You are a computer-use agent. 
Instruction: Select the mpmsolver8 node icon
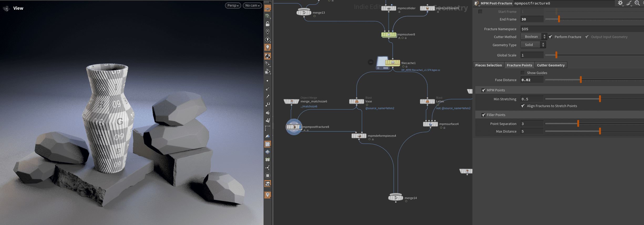coord(389,35)
